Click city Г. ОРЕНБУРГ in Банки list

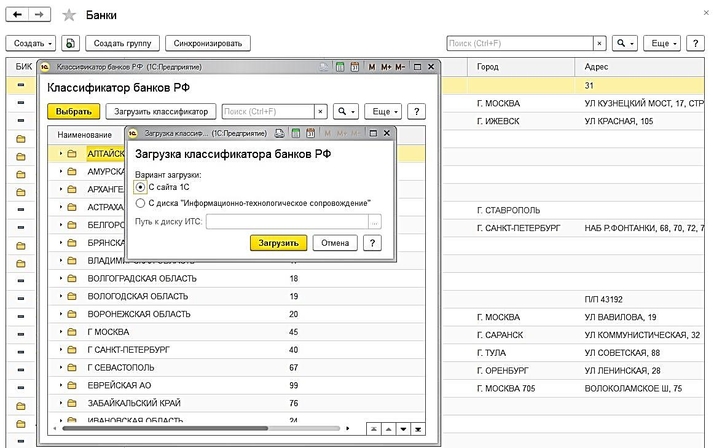[503, 371]
